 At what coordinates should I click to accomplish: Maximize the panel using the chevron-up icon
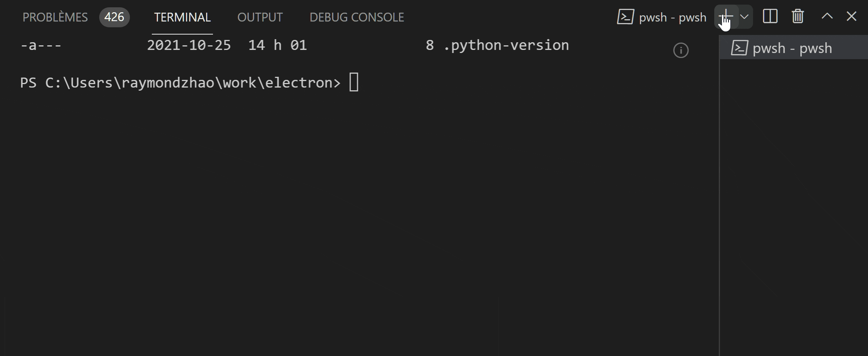826,17
